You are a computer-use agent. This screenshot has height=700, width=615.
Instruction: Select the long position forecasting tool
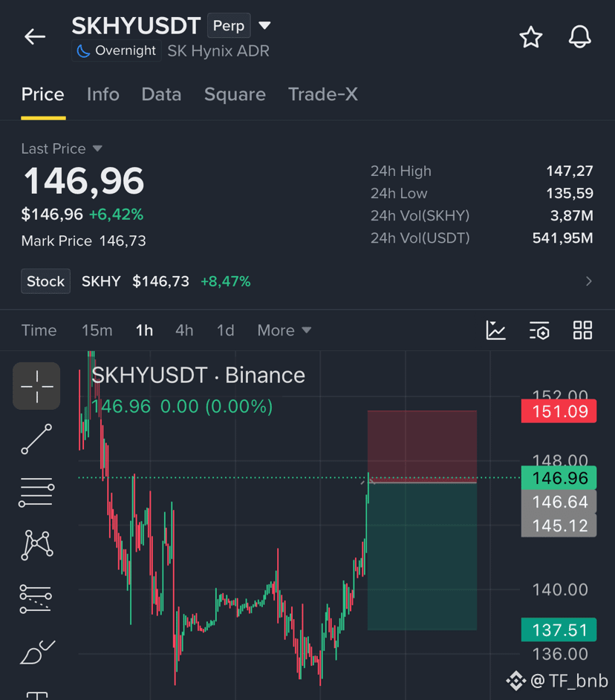(x=36, y=598)
